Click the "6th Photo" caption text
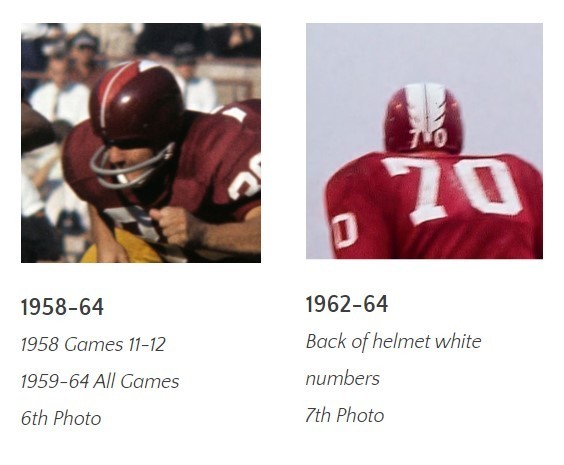 [61, 418]
